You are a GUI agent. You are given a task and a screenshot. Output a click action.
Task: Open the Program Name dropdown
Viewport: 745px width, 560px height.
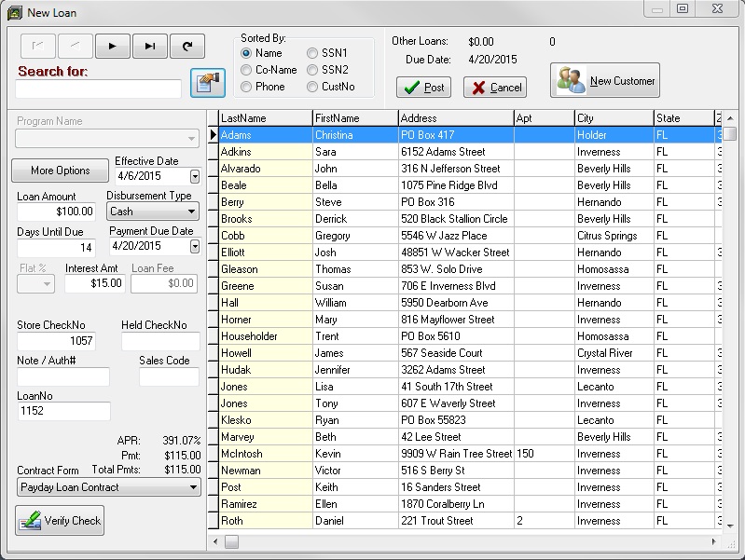click(191, 139)
